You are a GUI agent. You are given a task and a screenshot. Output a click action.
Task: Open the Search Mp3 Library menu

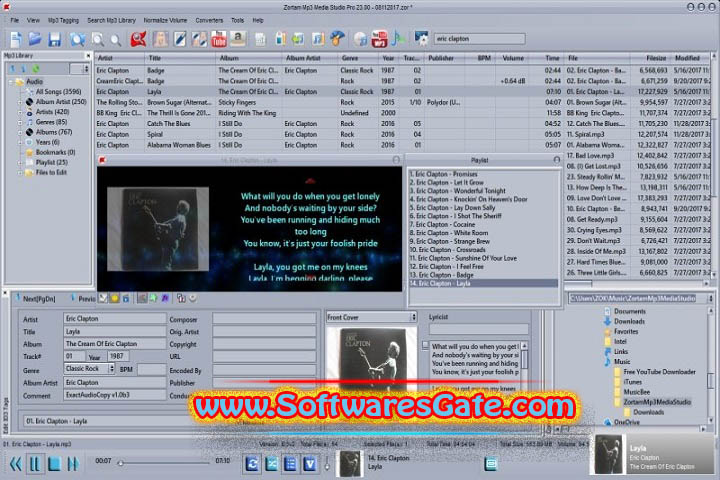(x=112, y=20)
